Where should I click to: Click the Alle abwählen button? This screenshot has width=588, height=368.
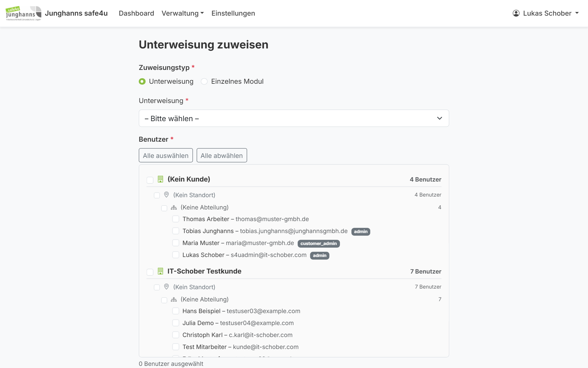(x=222, y=155)
